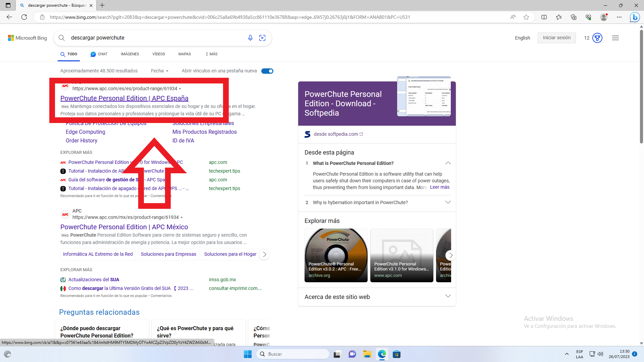Screen dimensions: 644x362
Task: Open Bing hamburger settings menu
Action: coord(615,38)
